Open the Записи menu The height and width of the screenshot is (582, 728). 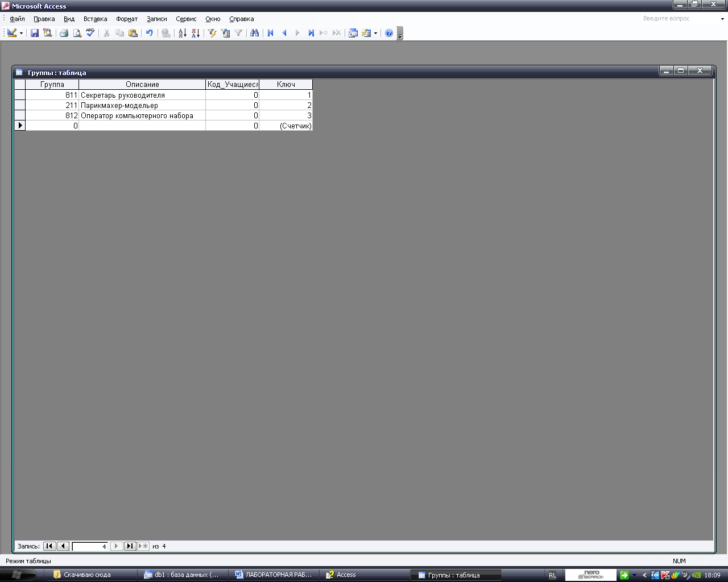[x=157, y=19]
